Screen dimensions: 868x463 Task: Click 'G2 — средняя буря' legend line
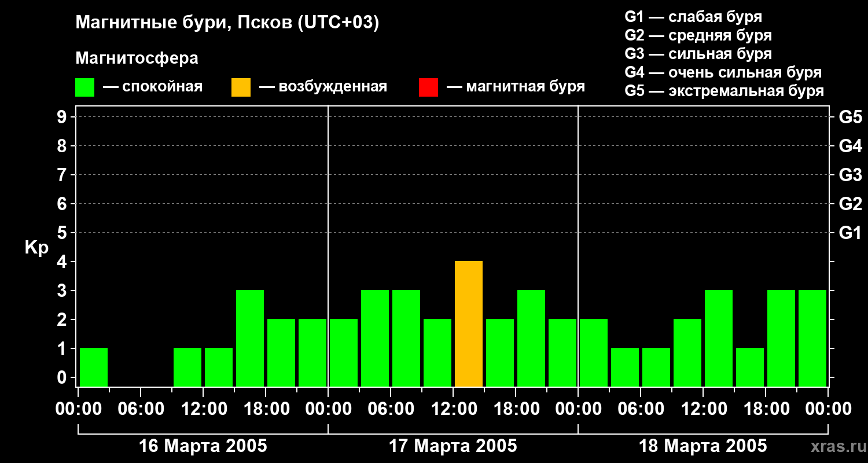(x=698, y=35)
